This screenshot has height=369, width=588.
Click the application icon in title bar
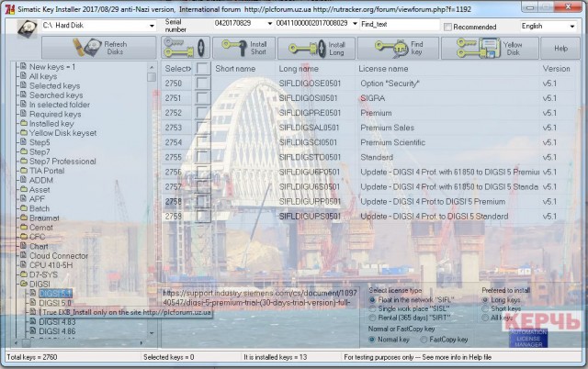click(x=9, y=8)
